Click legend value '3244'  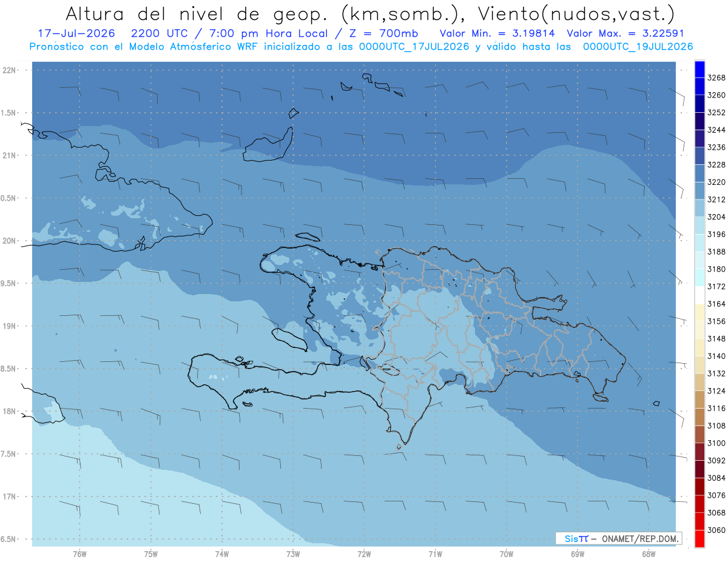(716, 130)
